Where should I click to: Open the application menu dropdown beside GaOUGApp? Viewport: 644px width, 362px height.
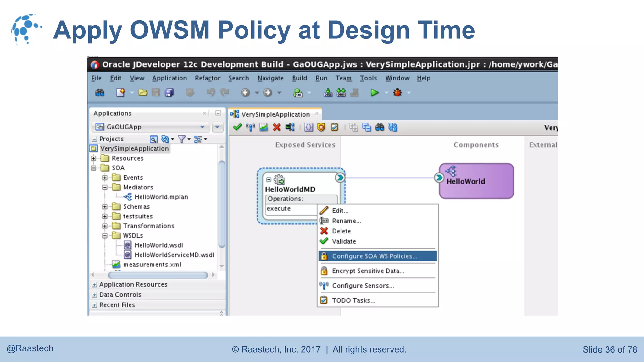tap(217, 127)
